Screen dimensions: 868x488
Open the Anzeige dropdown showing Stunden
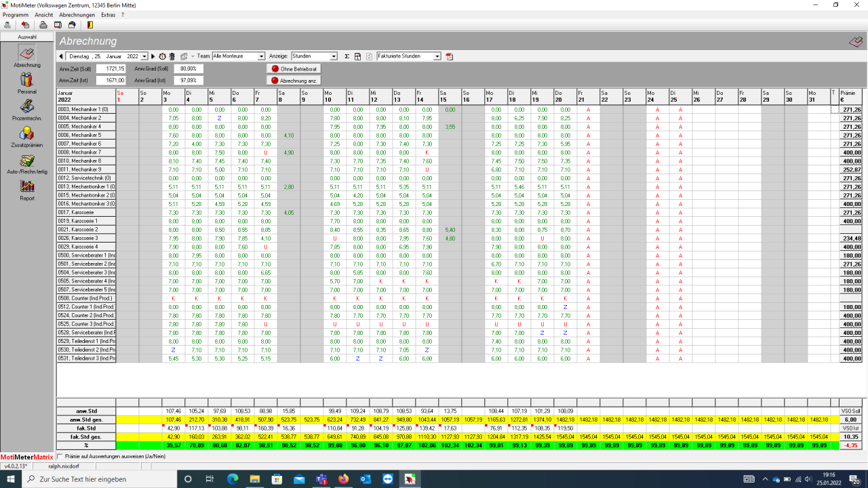click(x=334, y=56)
